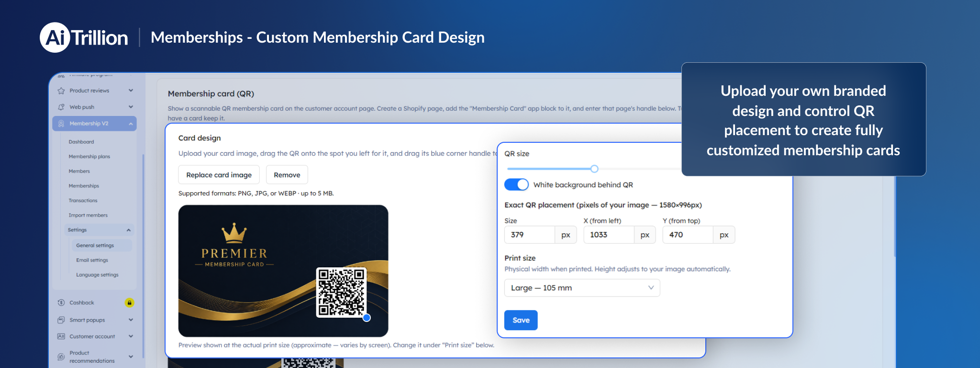Click the X (from left) input field
This screenshot has height=368, width=980.
click(609, 235)
